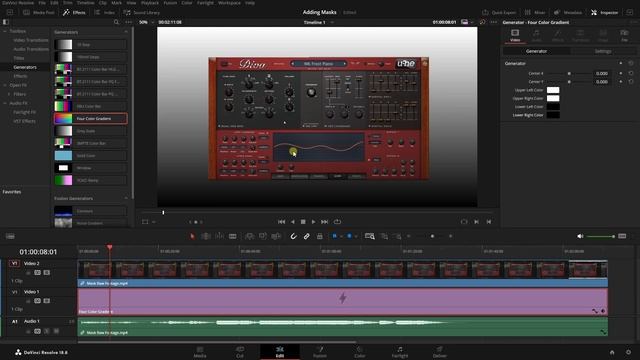Click the Lower Right Color swatch
The image size is (640, 360).
point(553,115)
